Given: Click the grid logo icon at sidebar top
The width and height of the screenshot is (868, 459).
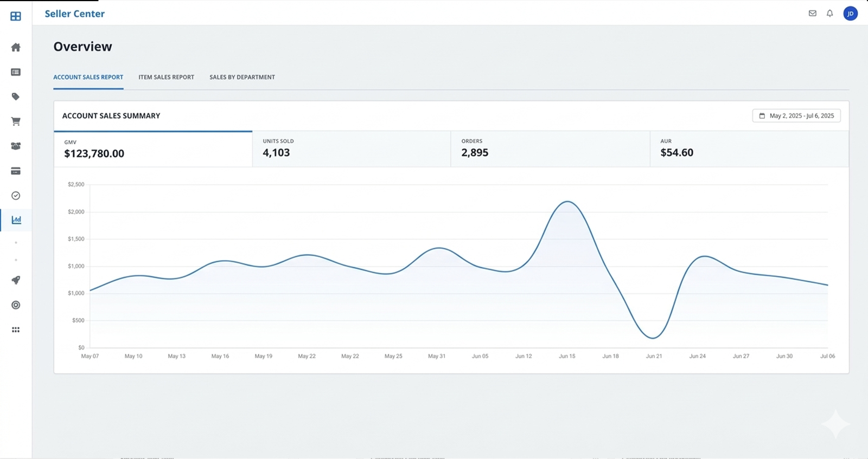Looking at the screenshot, I should coord(16,16).
